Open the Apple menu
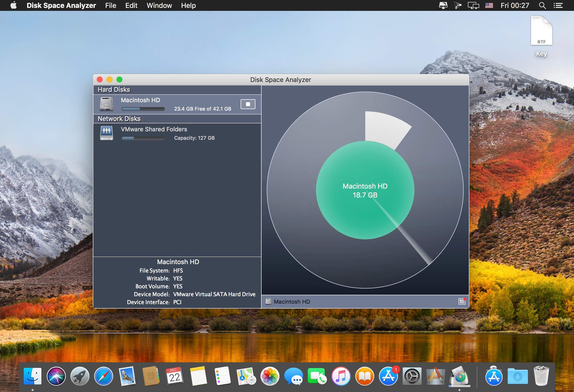The width and height of the screenshot is (574, 392). click(14, 5)
